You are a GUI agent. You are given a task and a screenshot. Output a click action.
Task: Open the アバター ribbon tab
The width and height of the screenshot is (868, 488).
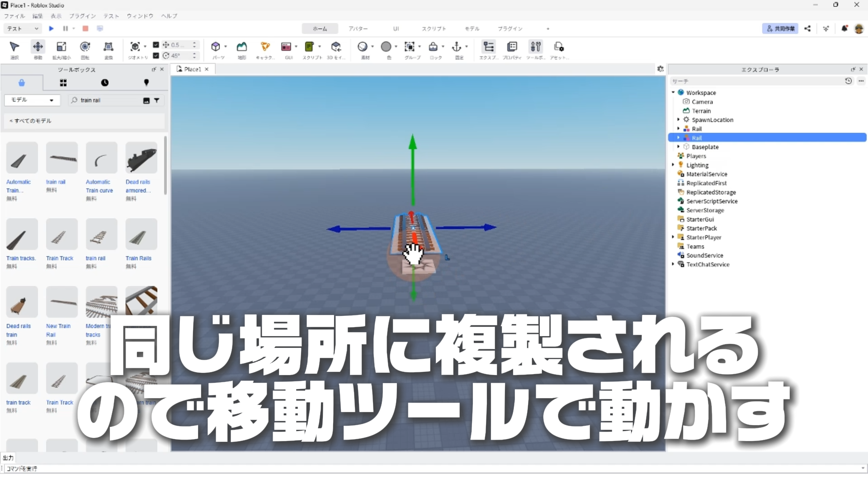tap(358, 28)
